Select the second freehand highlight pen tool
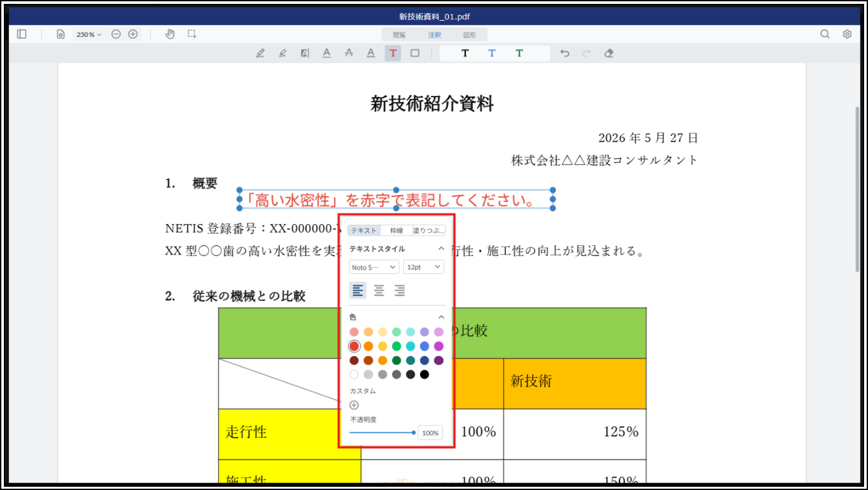This screenshot has height=490, width=868. click(282, 53)
